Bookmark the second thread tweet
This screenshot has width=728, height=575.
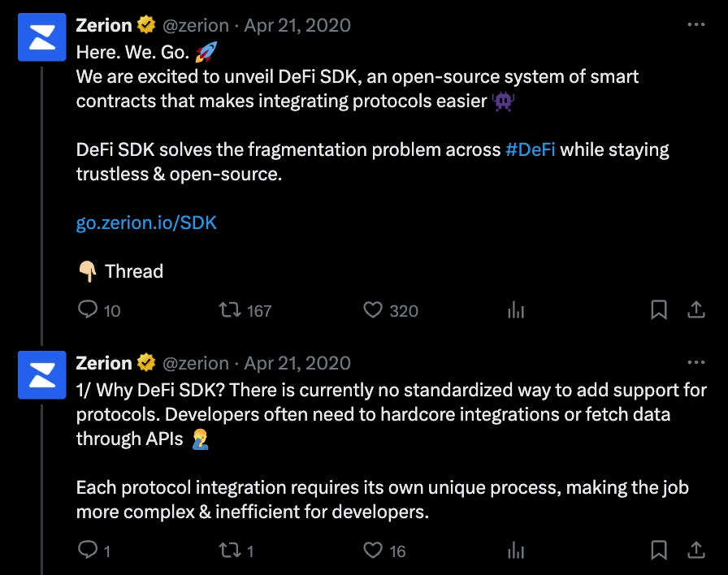click(658, 551)
